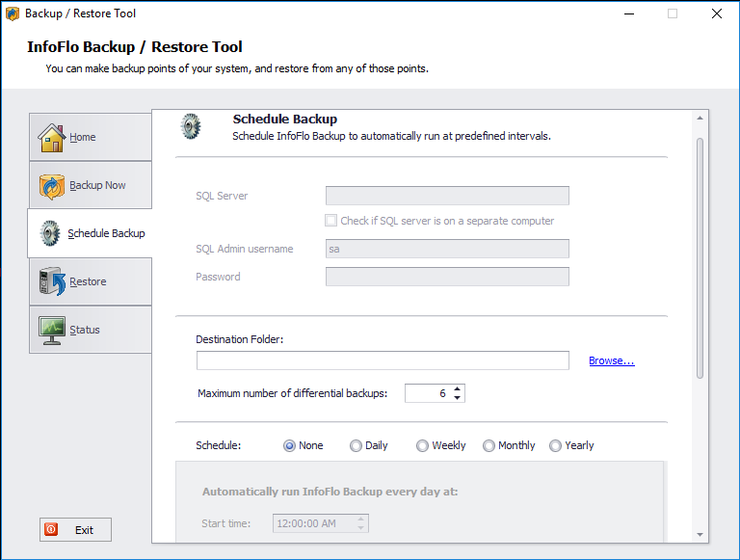This screenshot has width=740, height=560.
Task: Switch to the Restore tab
Action: pyautogui.click(x=90, y=281)
